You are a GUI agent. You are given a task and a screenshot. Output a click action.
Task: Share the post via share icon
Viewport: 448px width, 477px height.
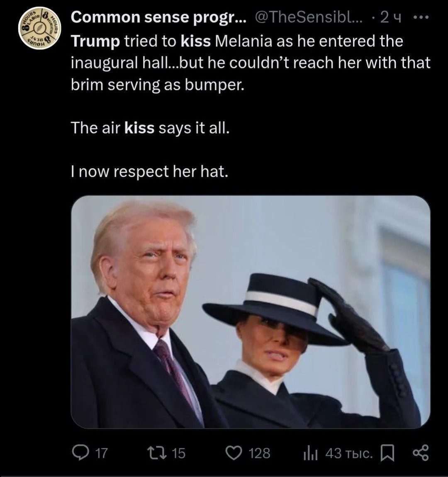coord(421,453)
